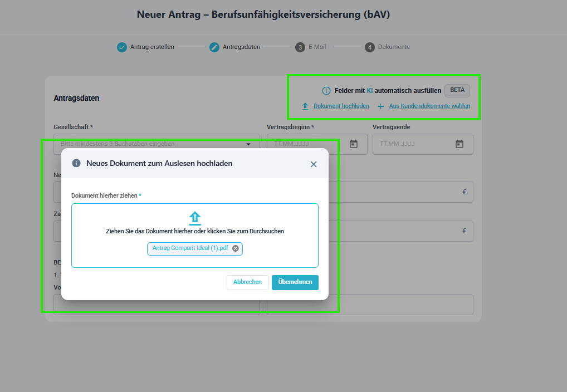Open the Vertragsbeginn calendar picker
This screenshot has width=567, height=392.
click(x=354, y=144)
